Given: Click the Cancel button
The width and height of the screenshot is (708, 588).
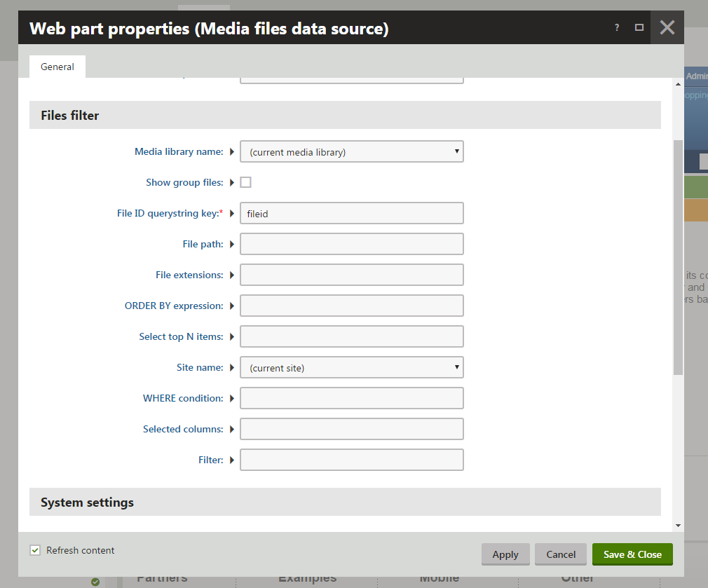Looking at the screenshot, I should tap(561, 554).
